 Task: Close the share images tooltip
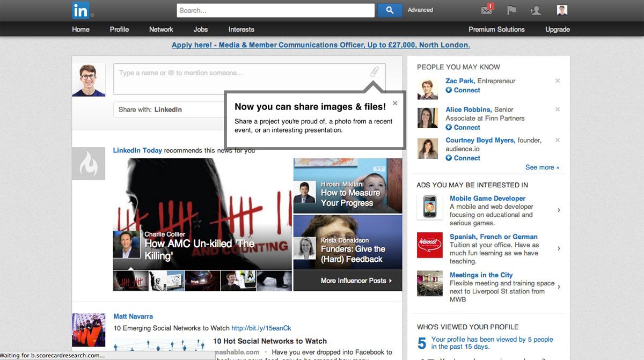click(x=395, y=103)
